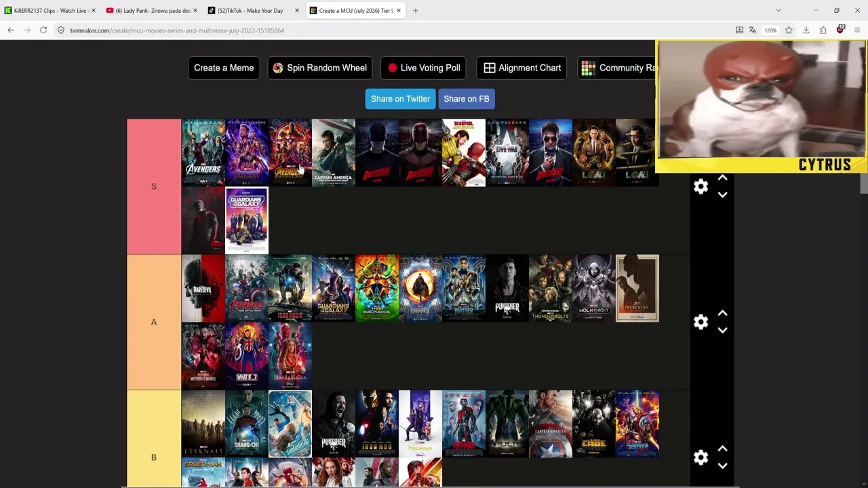Click the pink S tier label

click(154, 186)
